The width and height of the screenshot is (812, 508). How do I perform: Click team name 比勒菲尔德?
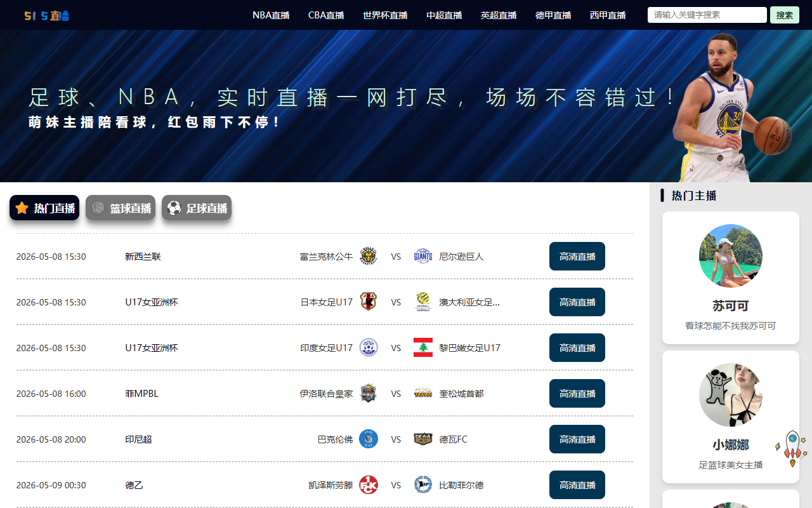(461, 485)
